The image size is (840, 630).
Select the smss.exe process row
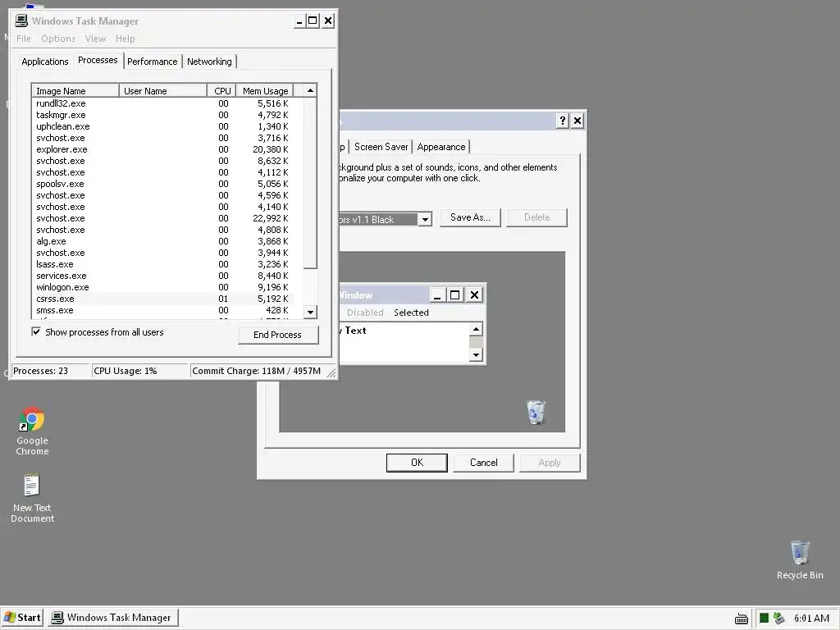click(x=163, y=310)
